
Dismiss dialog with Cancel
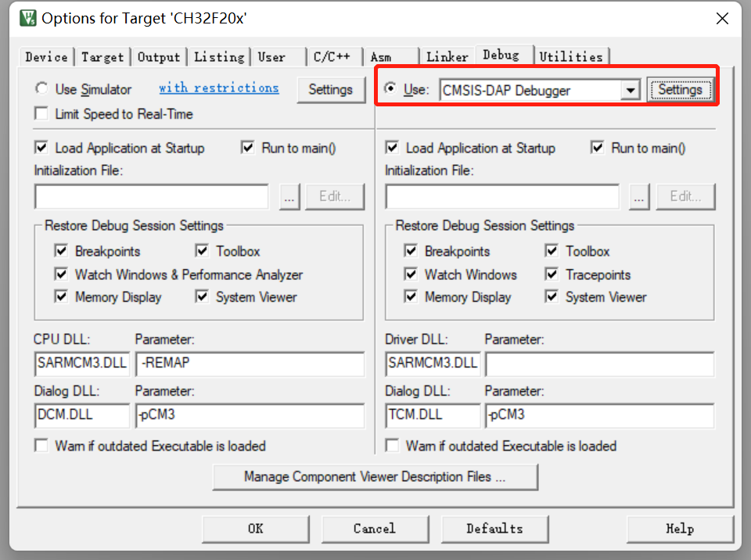coord(375,529)
